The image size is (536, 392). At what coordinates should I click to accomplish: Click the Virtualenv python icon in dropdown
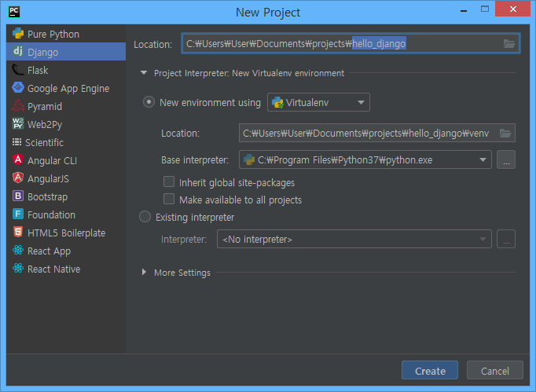point(277,103)
